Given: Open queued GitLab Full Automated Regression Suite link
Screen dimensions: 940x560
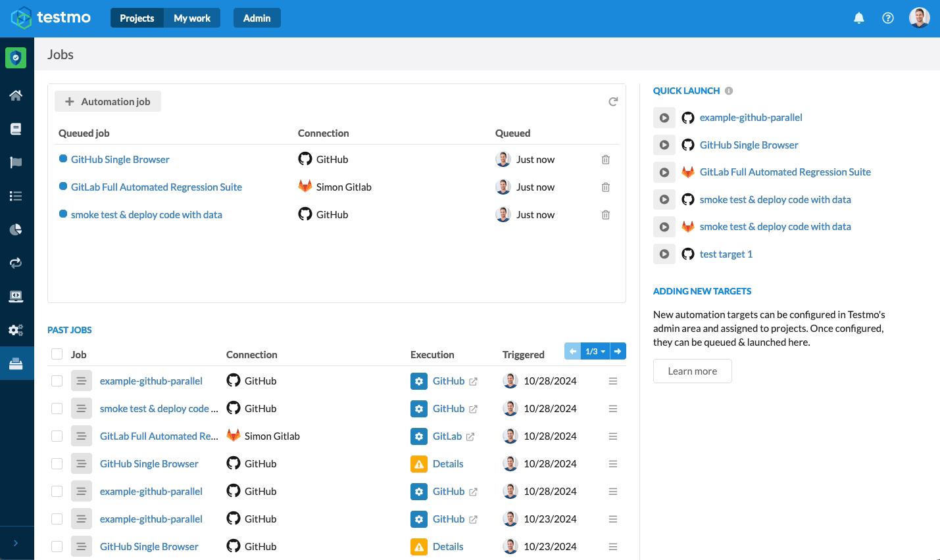Looking at the screenshot, I should pos(157,187).
